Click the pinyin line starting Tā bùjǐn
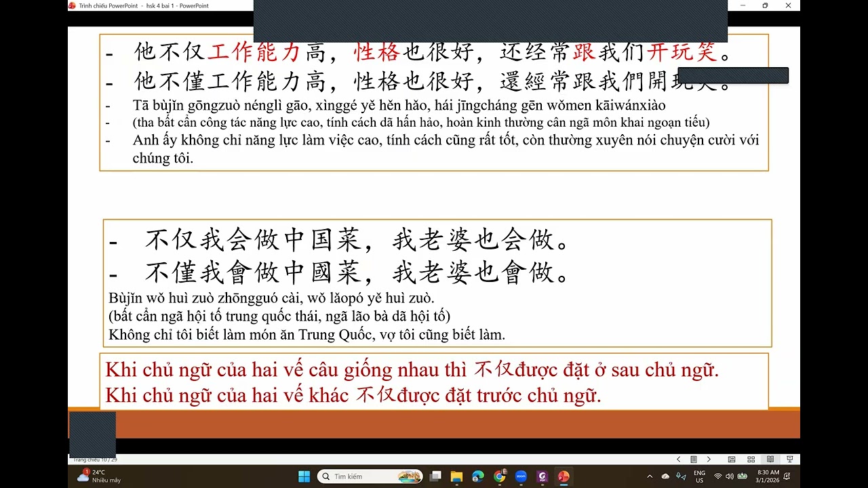 pyautogui.click(x=399, y=106)
